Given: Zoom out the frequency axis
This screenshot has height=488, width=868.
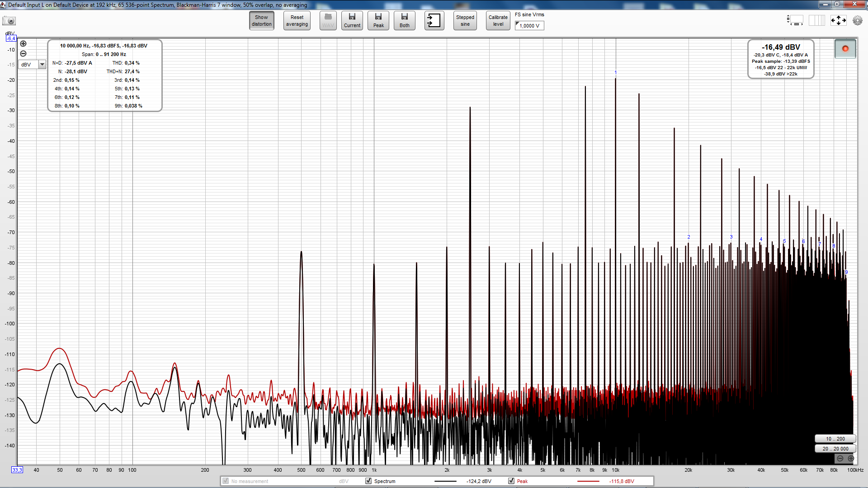Looking at the screenshot, I should click(840, 458).
